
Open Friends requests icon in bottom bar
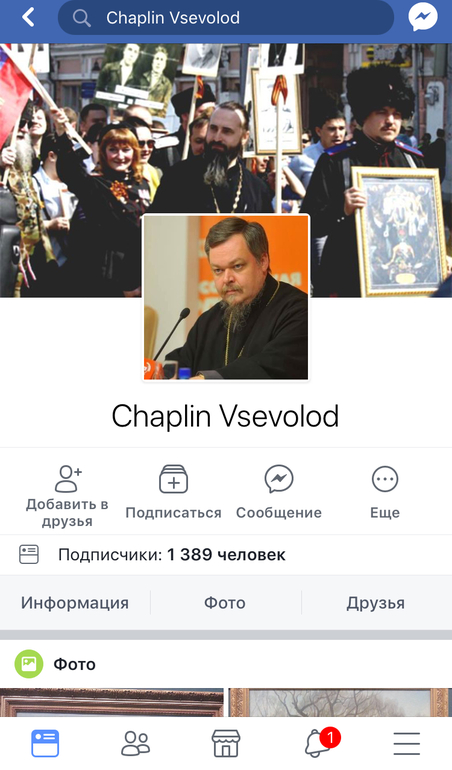(136, 743)
